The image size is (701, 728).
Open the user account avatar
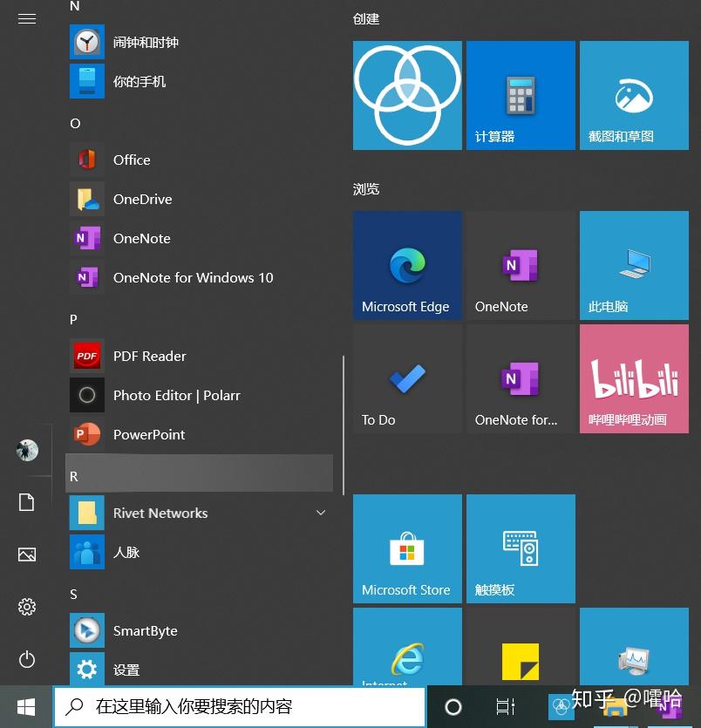(x=27, y=450)
